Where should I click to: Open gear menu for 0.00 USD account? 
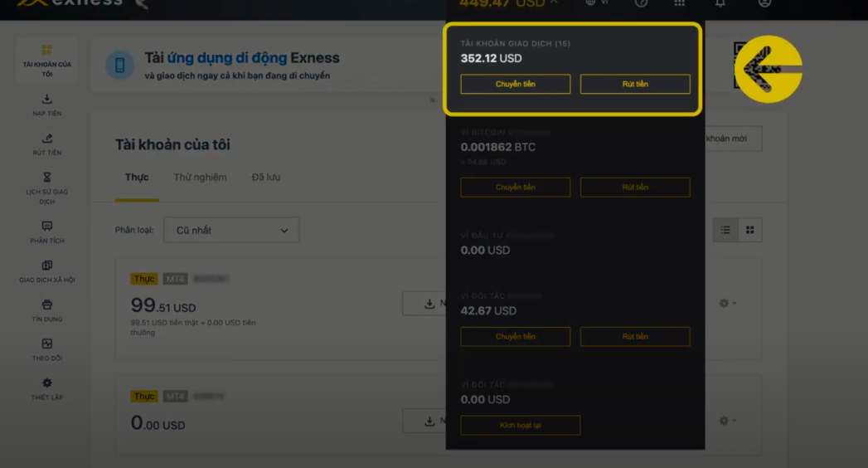[x=727, y=421]
